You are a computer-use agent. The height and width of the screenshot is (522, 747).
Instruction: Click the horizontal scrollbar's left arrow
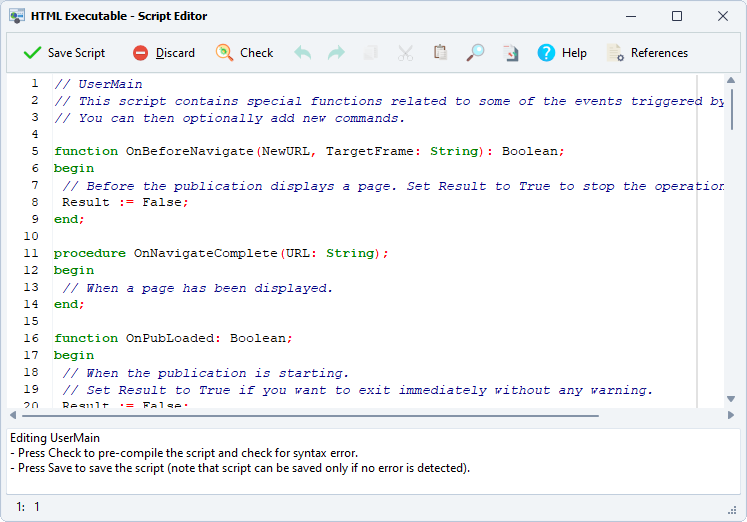pyautogui.click(x=13, y=415)
